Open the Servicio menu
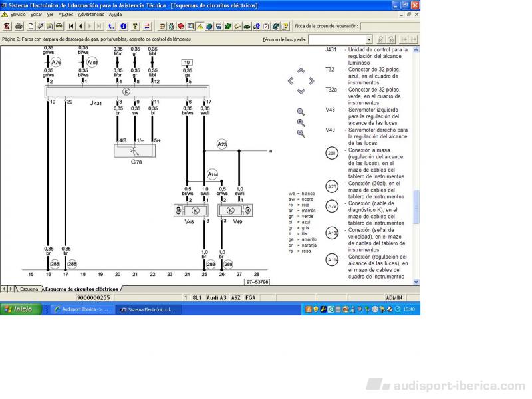 click(18, 15)
